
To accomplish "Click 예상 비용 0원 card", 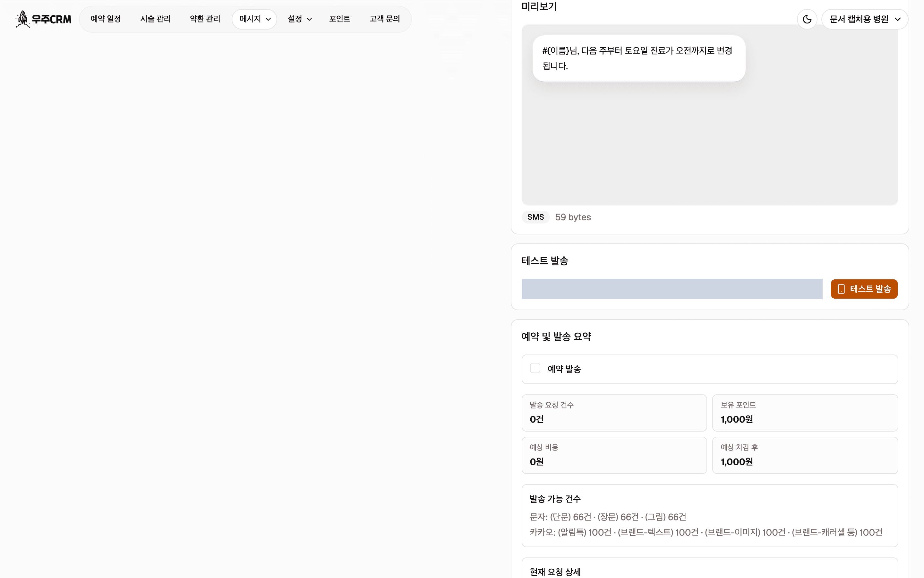I will pos(614,455).
